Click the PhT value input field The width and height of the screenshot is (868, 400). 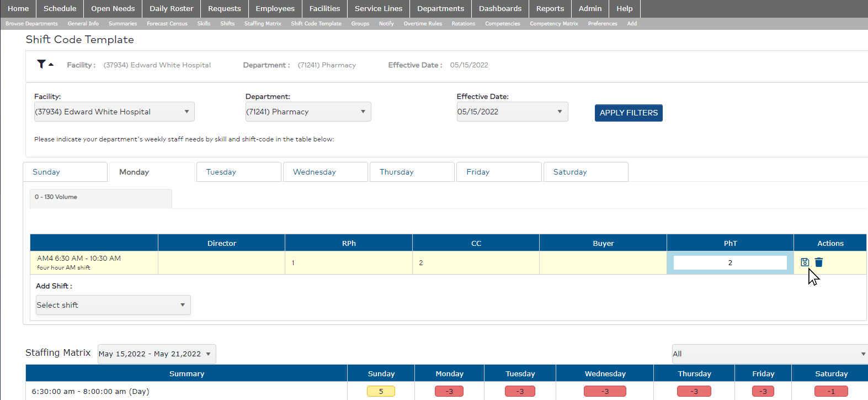click(x=729, y=263)
